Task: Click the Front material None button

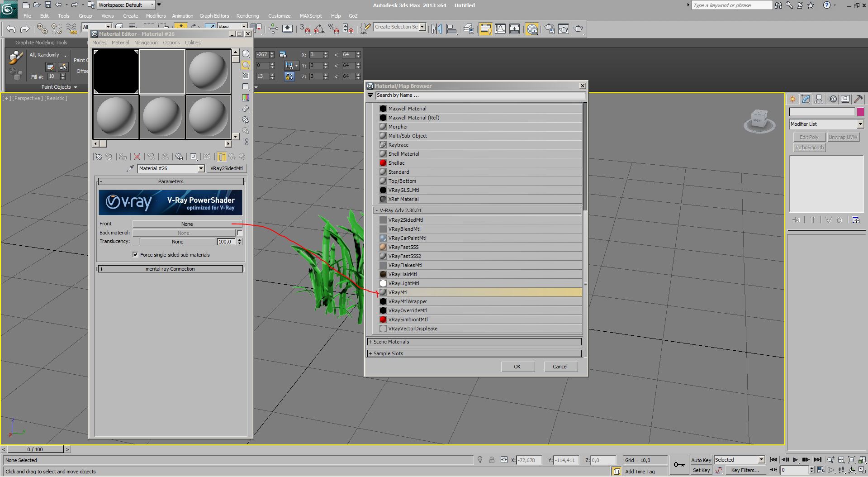Action: (x=187, y=224)
